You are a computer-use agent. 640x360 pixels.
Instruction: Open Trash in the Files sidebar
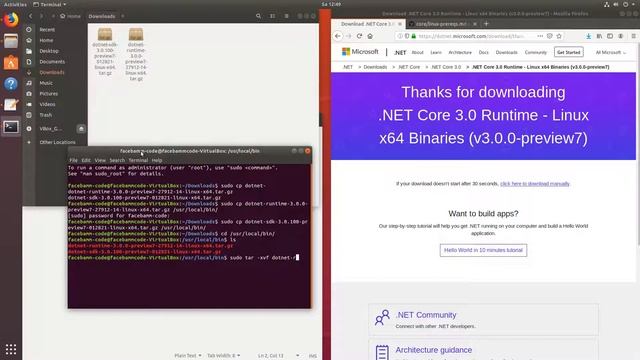(x=46, y=115)
